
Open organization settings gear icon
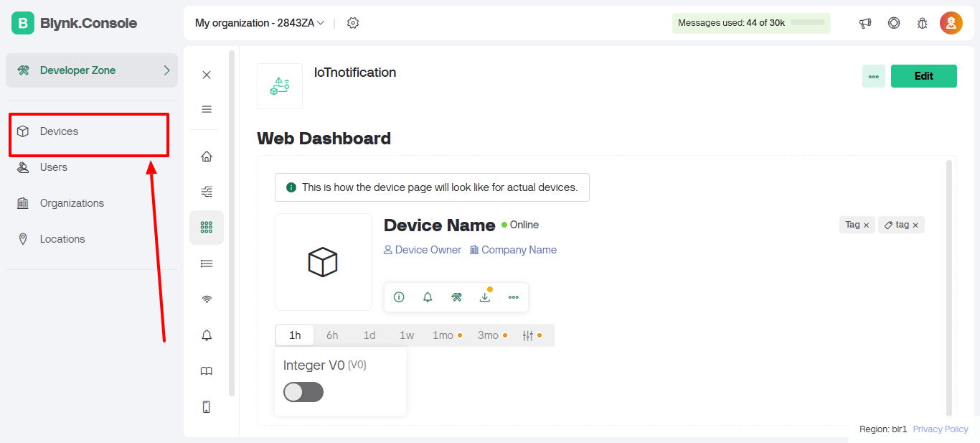(353, 23)
